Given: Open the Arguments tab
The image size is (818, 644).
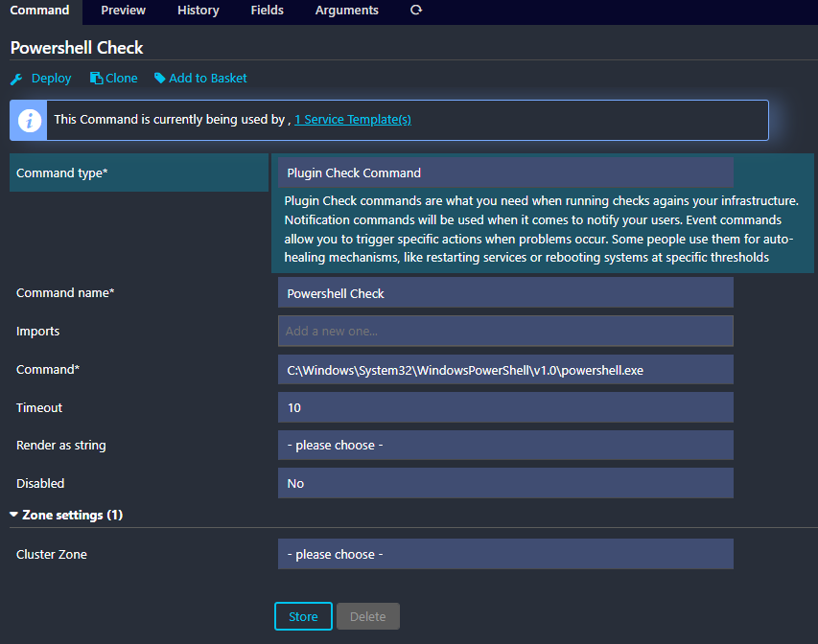Looking at the screenshot, I should 346,11.
